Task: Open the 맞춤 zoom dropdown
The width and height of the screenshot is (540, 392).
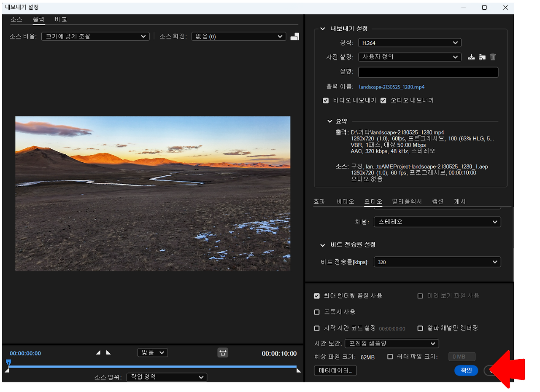Action: click(x=153, y=353)
